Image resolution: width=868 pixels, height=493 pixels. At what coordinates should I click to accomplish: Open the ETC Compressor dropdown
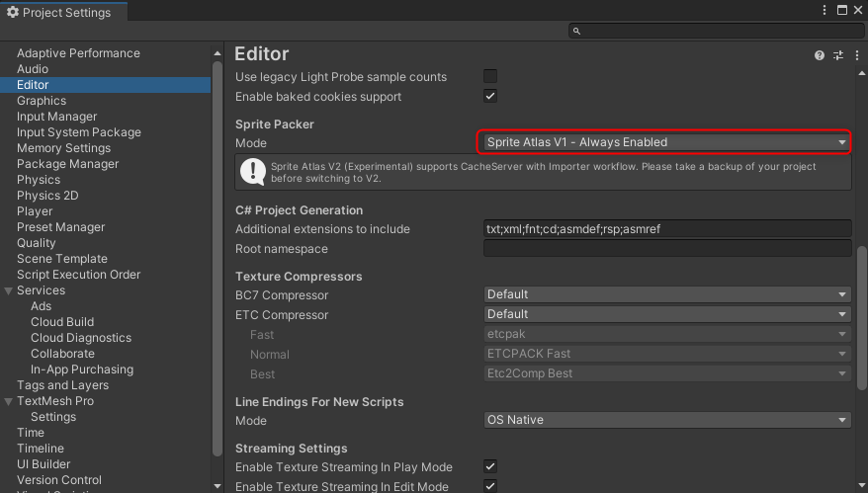(x=666, y=314)
